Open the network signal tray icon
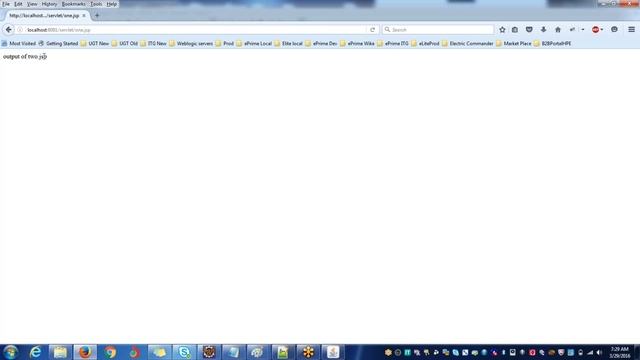The height and width of the screenshot is (360, 640). (590, 353)
